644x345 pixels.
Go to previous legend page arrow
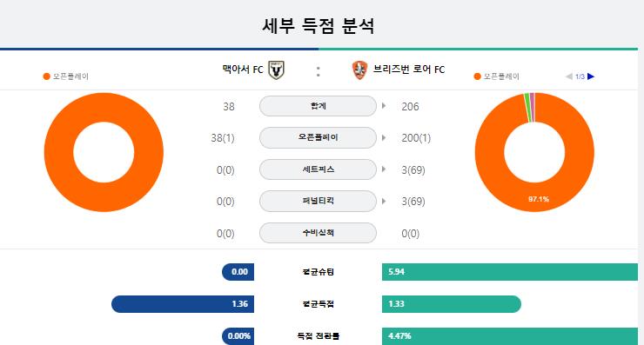(569, 76)
